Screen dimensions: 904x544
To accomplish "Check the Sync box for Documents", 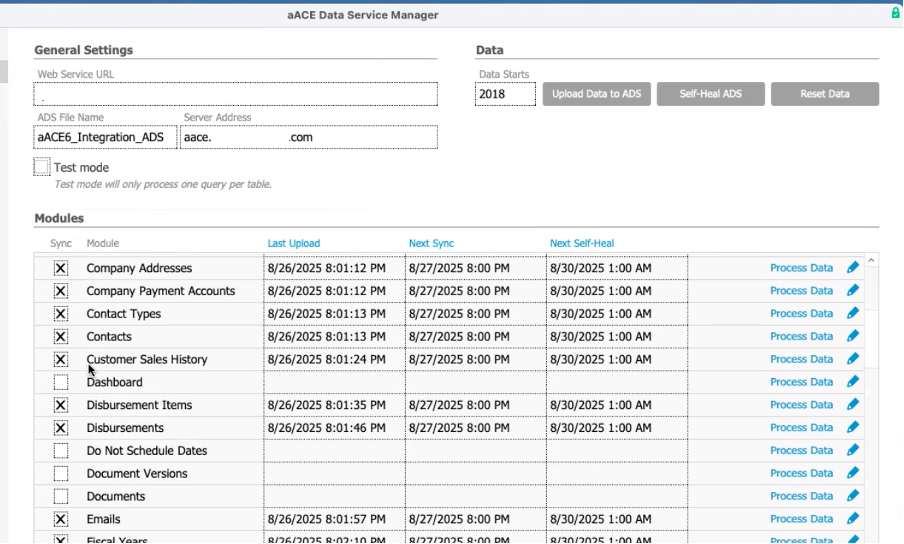I will [x=61, y=496].
